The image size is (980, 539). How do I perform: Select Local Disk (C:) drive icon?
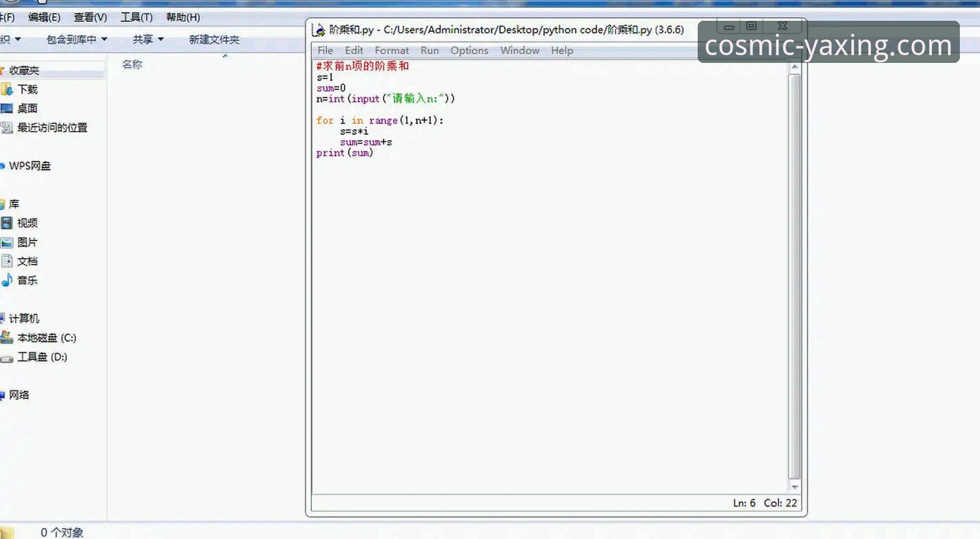[x=7, y=338]
